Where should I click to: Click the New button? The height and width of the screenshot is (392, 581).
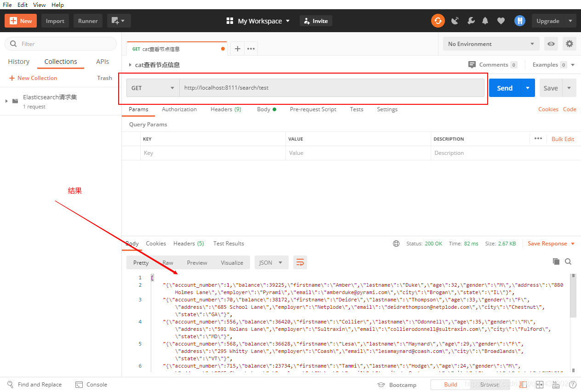(21, 21)
